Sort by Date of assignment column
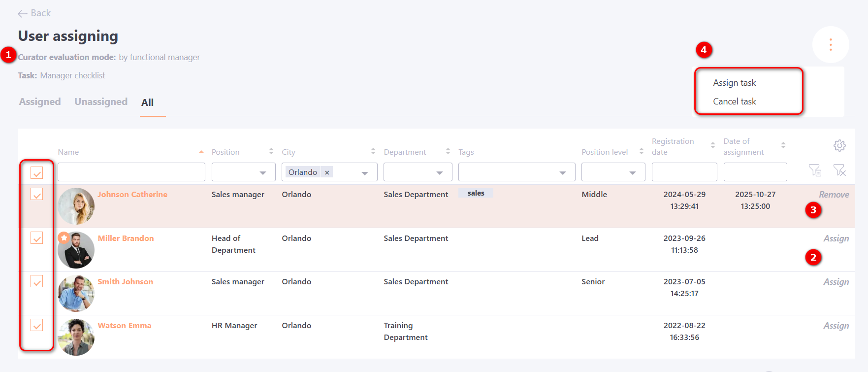 (x=783, y=145)
